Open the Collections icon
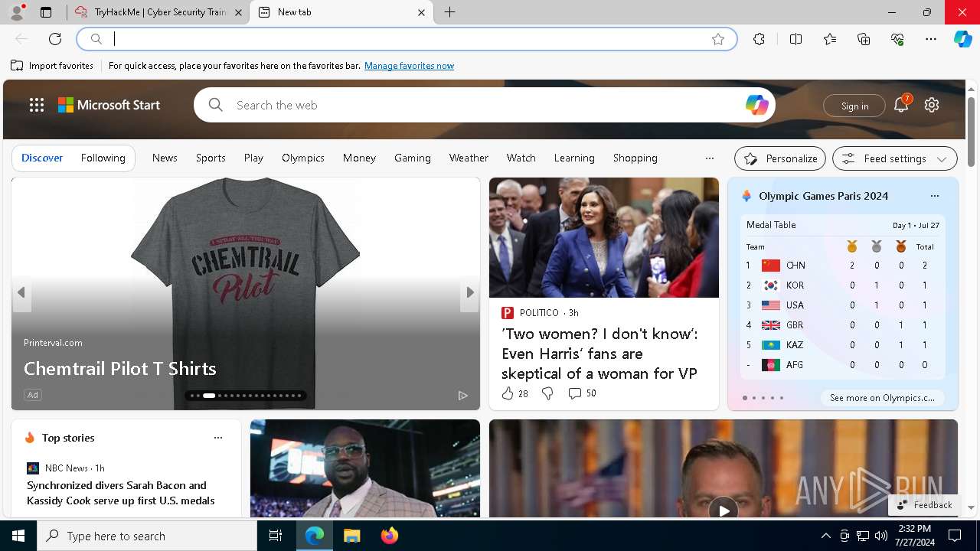The height and width of the screenshot is (551, 980). [864, 39]
